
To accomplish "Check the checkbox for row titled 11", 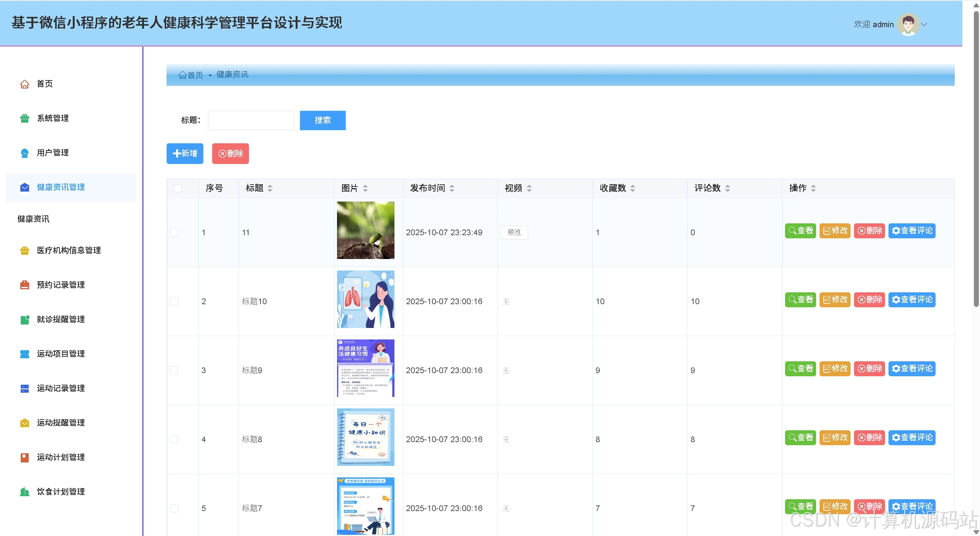I will click(x=174, y=233).
